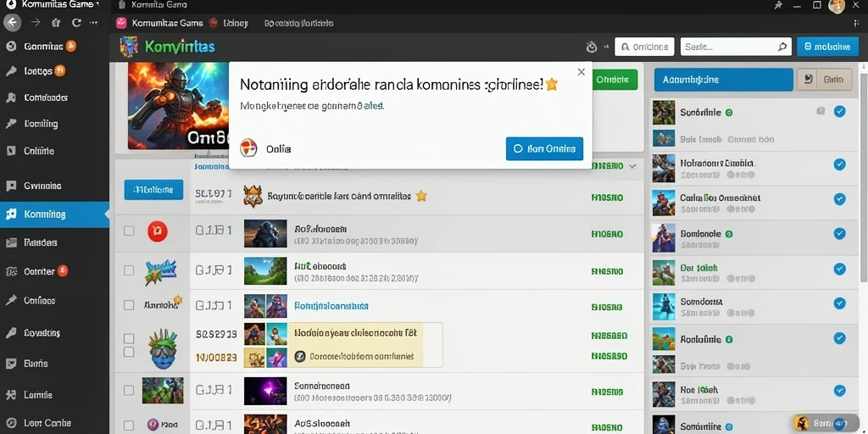
Task: Toggle blue checkmark on first sidebar member
Action: (839, 111)
